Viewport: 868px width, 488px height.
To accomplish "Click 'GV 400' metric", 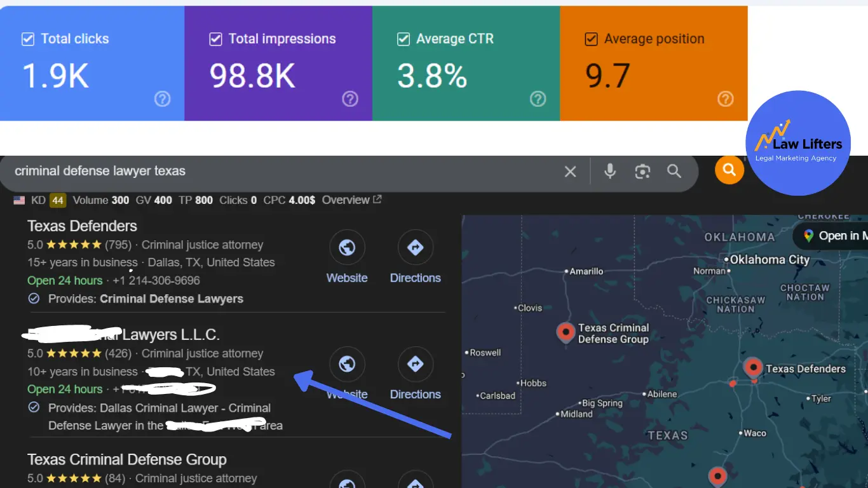I will [x=154, y=200].
